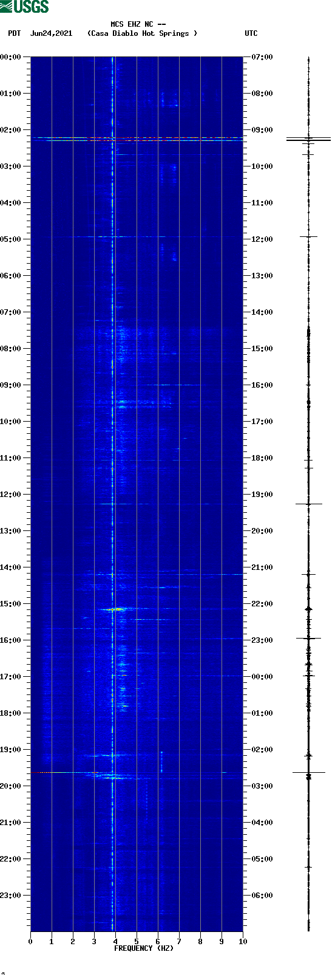Click the 00:00 PDT time label

pos(11,57)
